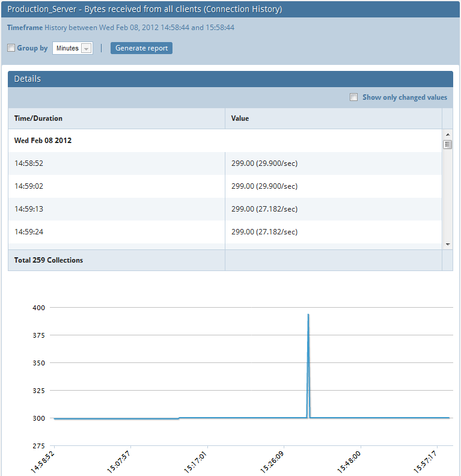The width and height of the screenshot is (461, 476).
Task: Click the 325 y-axis label
Action: (x=39, y=391)
